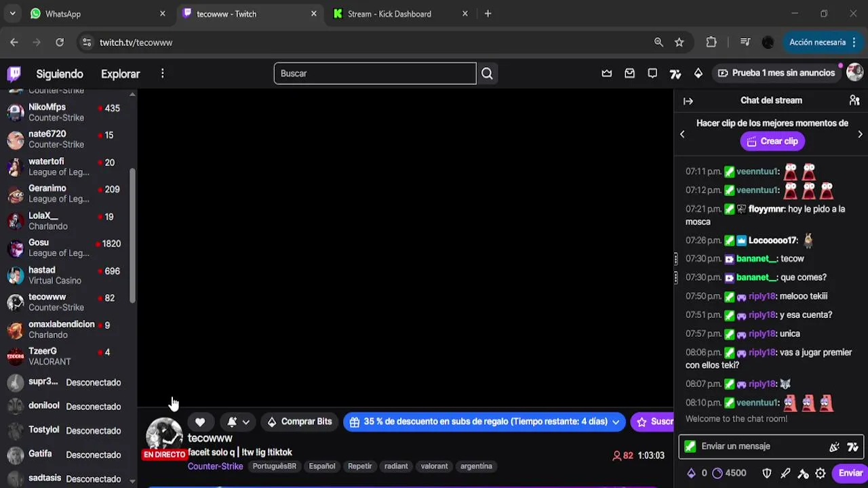
Task: Click the browser extensions puzzle icon
Action: click(711, 42)
